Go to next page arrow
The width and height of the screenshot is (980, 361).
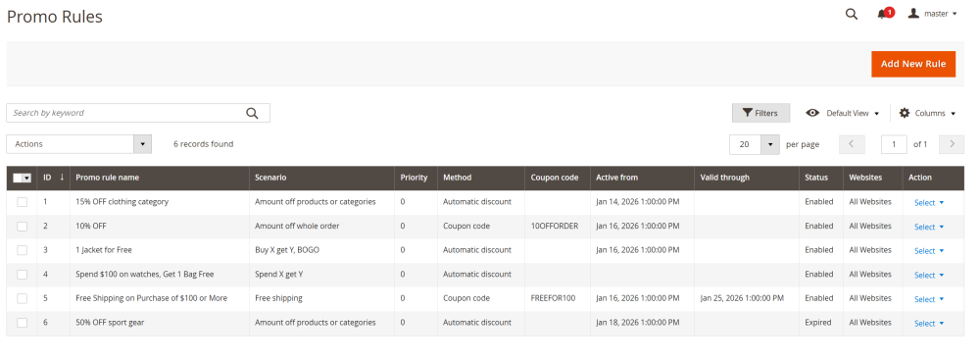pos(952,144)
